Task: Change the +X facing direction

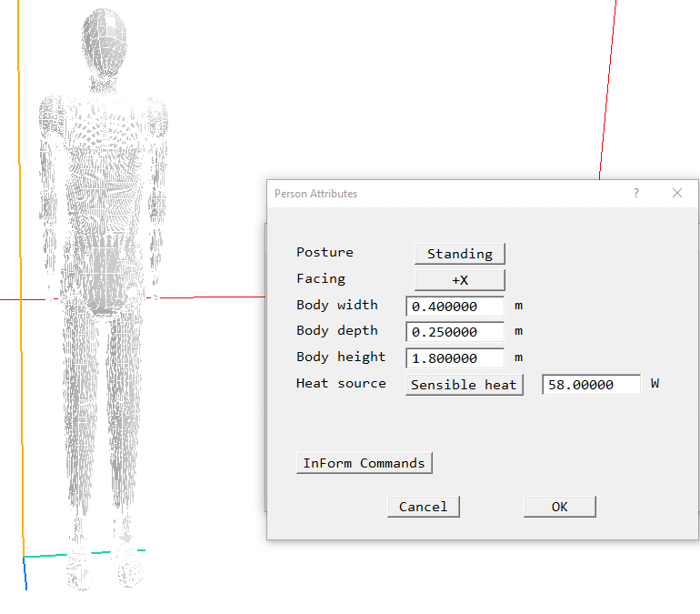Action: pos(459,280)
